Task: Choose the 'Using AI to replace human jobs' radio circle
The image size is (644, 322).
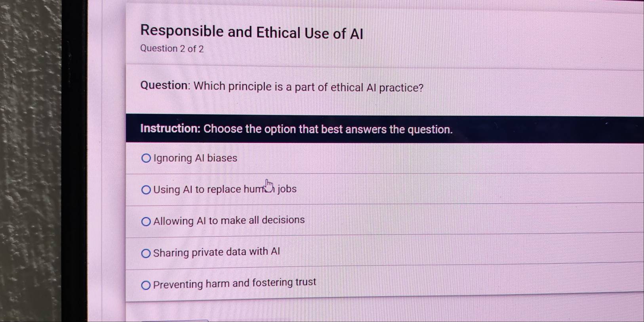Action: click(146, 190)
